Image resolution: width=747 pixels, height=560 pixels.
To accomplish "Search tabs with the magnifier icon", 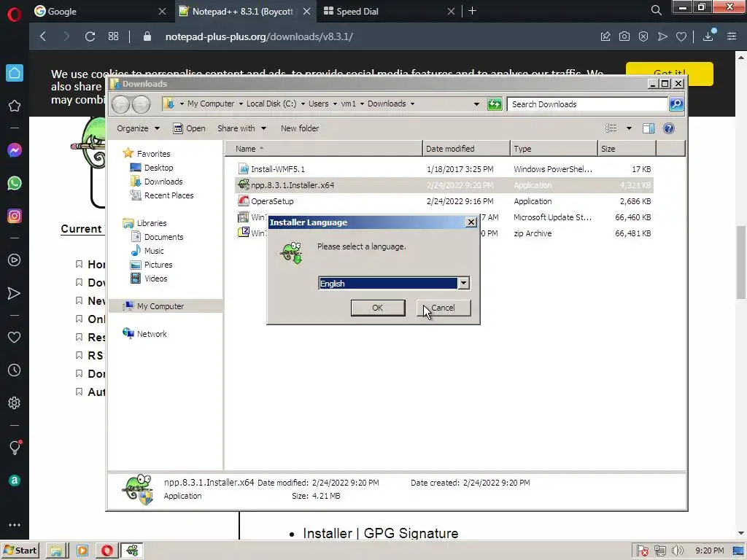I will (656, 10).
